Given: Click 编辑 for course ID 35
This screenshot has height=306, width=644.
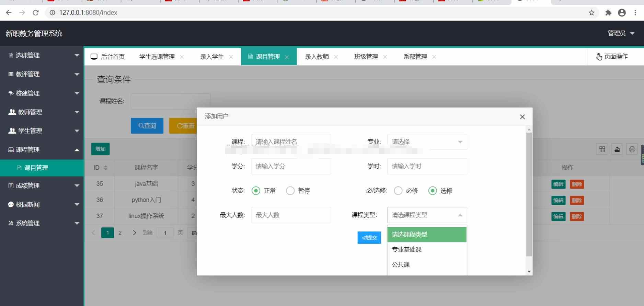Looking at the screenshot, I should pos(559,184).
